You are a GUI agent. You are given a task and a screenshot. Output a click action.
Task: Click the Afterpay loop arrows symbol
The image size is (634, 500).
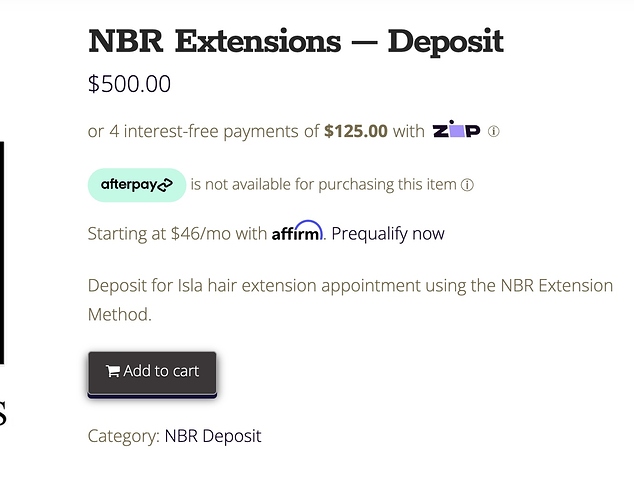[165, 185]
